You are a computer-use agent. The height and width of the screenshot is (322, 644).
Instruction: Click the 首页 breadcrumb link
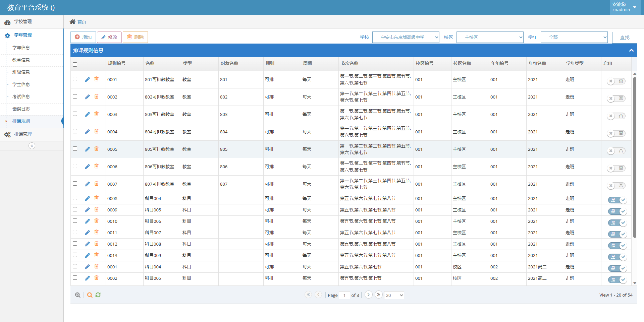pos(82,22)
